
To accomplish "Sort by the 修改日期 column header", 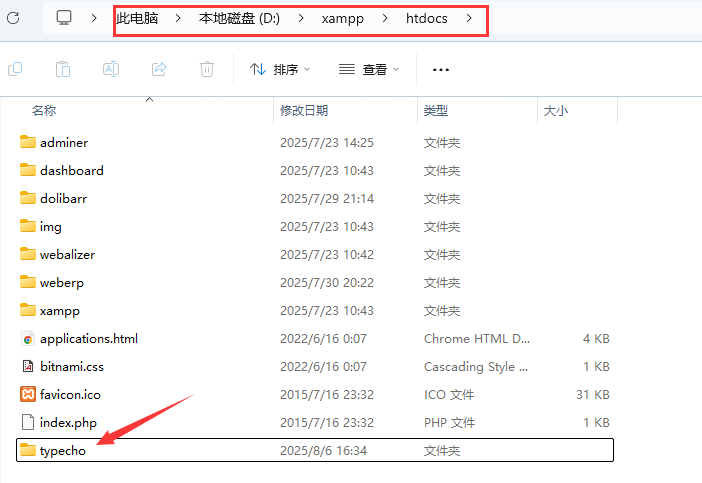I will point(304,110).
